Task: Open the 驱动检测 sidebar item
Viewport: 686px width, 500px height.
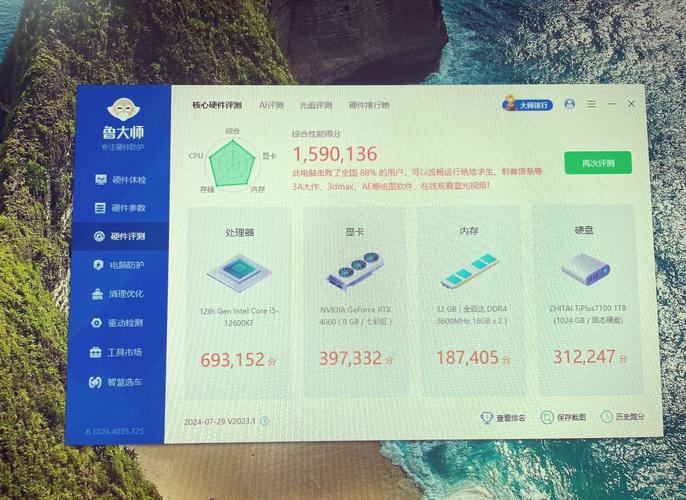Action: coord(116,323)
